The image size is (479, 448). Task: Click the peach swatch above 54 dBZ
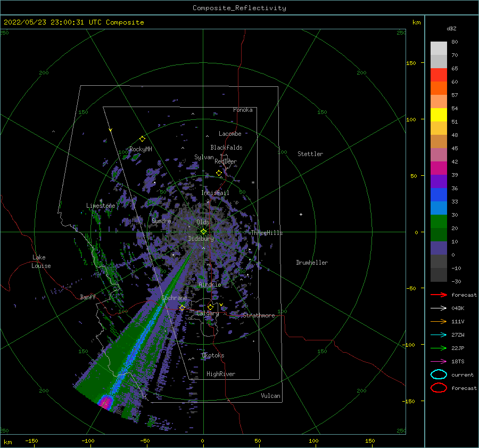click(439, 102)
